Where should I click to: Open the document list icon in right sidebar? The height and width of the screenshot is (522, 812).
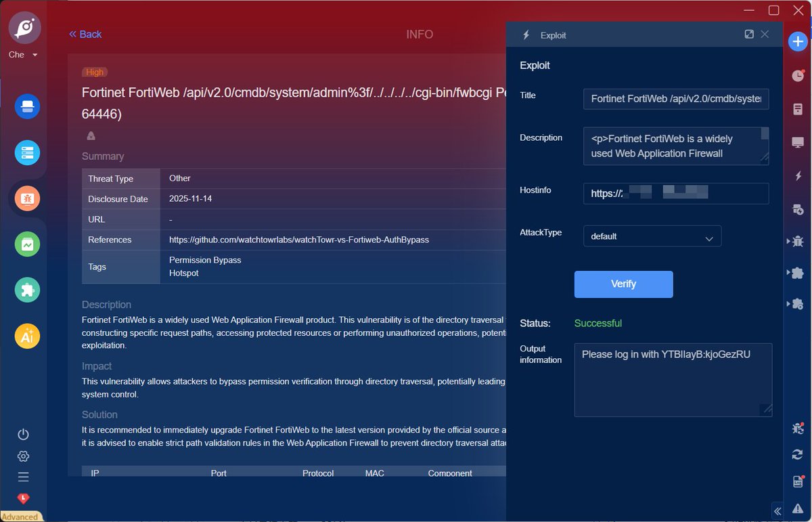pos(798,108)
